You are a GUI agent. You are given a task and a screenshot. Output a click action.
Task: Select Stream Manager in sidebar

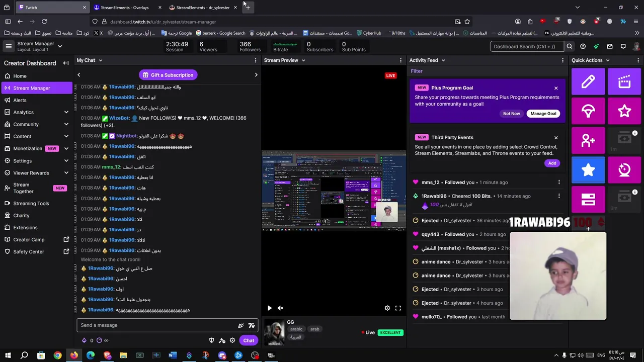[36, 88]
